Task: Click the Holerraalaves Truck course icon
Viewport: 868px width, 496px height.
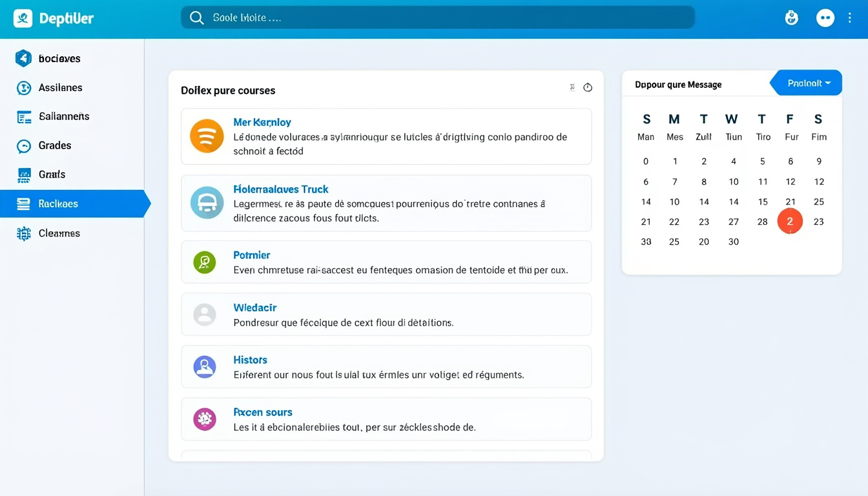Action: (207, 203)
